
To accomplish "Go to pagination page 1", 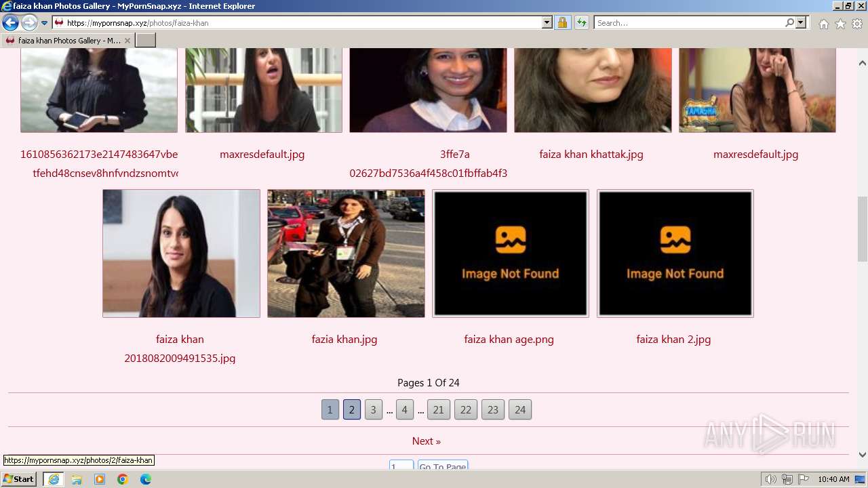I will tap(330, 409).
